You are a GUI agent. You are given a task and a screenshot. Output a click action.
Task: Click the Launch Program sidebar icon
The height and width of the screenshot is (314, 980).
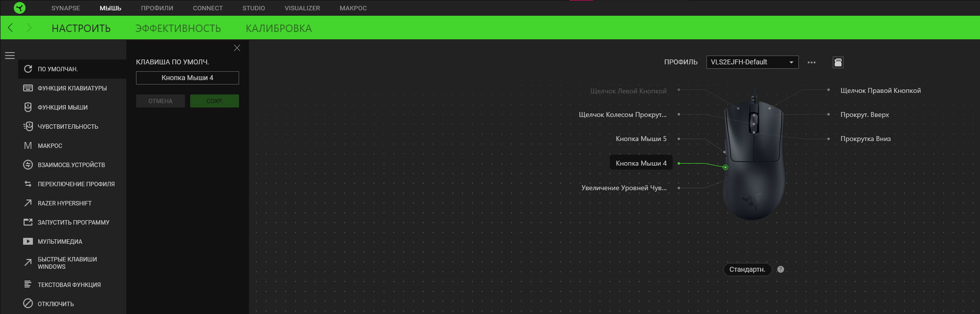(28, 222)
